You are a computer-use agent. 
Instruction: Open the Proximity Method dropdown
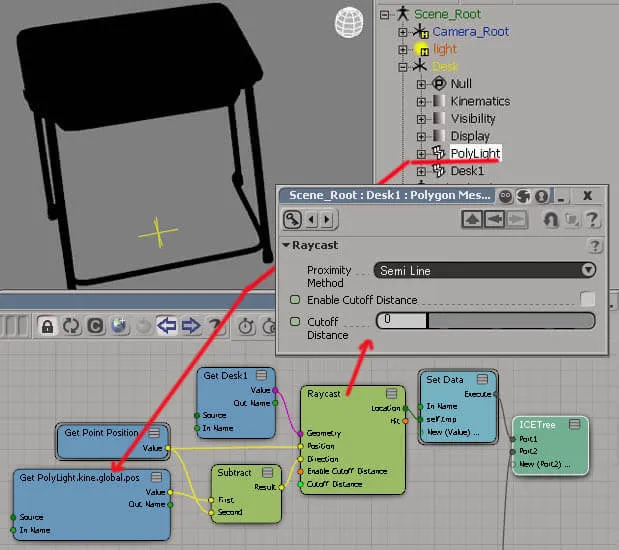485,270
